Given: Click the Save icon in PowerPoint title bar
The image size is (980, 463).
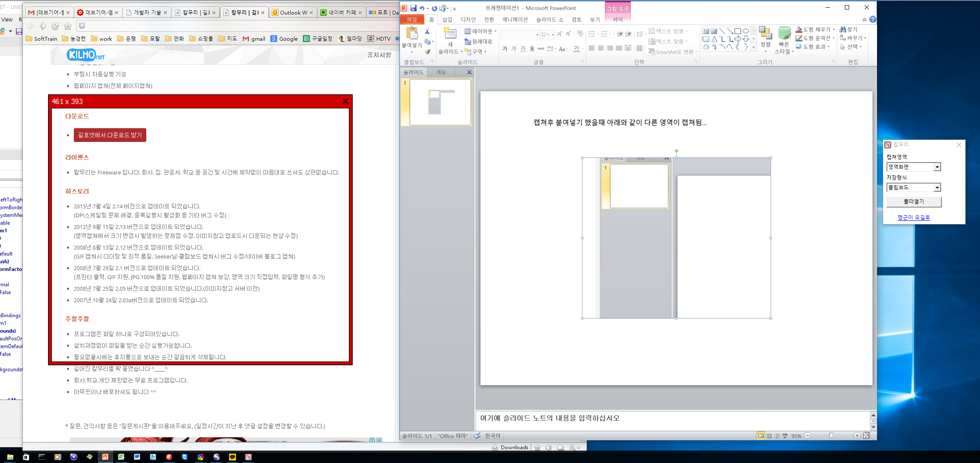Looking at the screenshot, I should point(413,8).
